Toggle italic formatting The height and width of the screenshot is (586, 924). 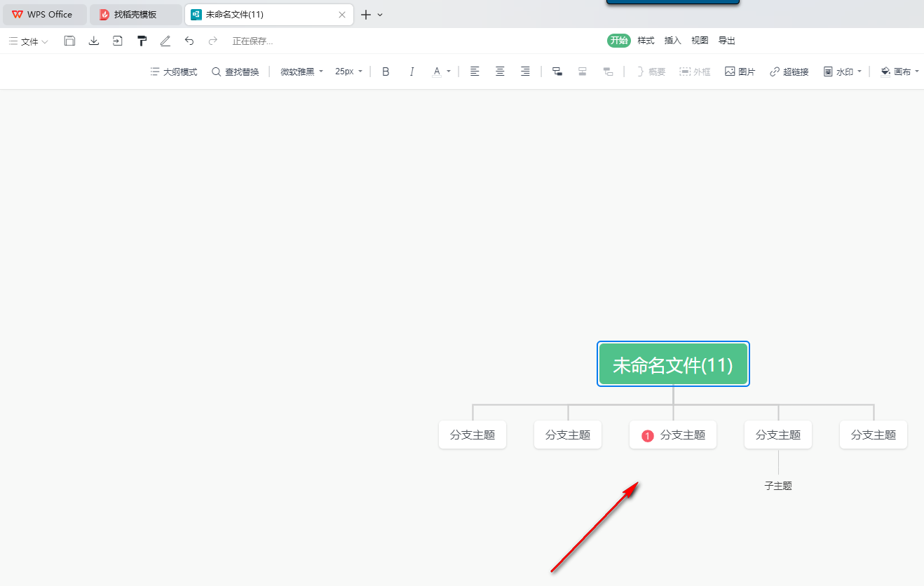pos(412,71)
